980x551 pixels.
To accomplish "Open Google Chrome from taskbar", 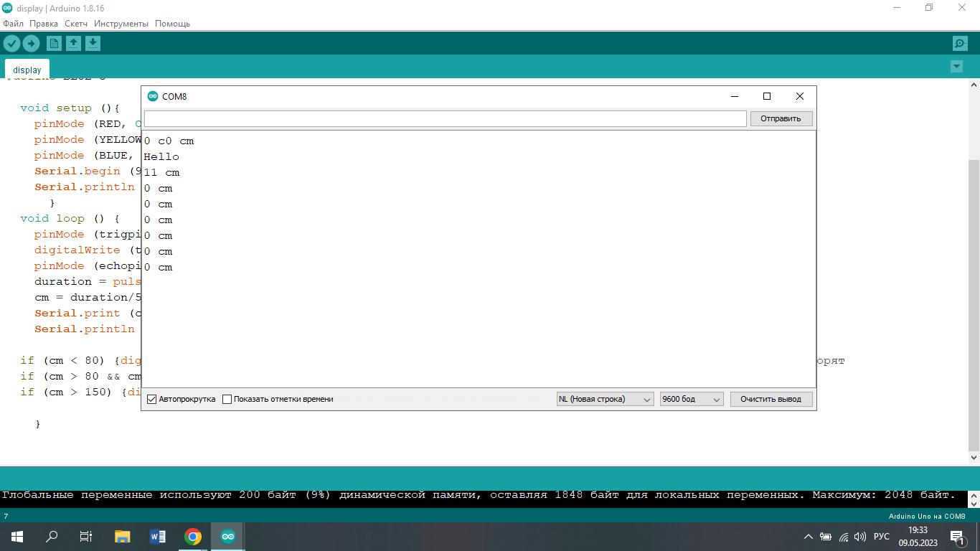I will click(193, 536).
